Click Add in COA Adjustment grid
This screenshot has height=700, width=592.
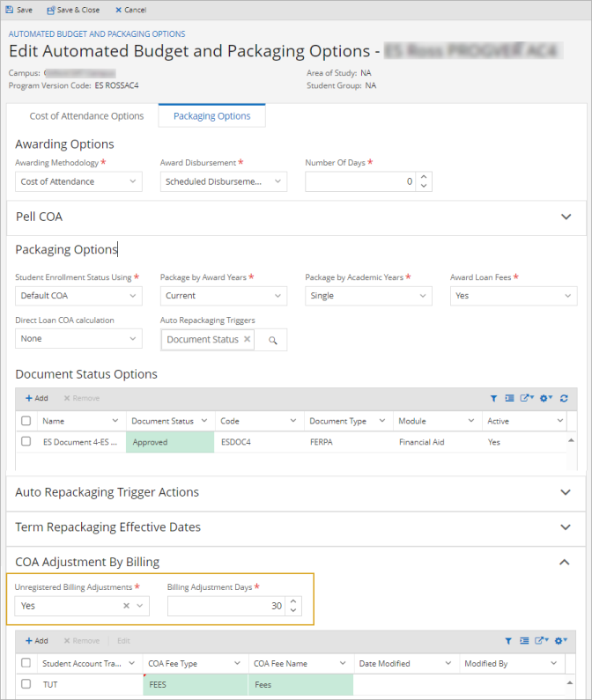tap(37, 641)
